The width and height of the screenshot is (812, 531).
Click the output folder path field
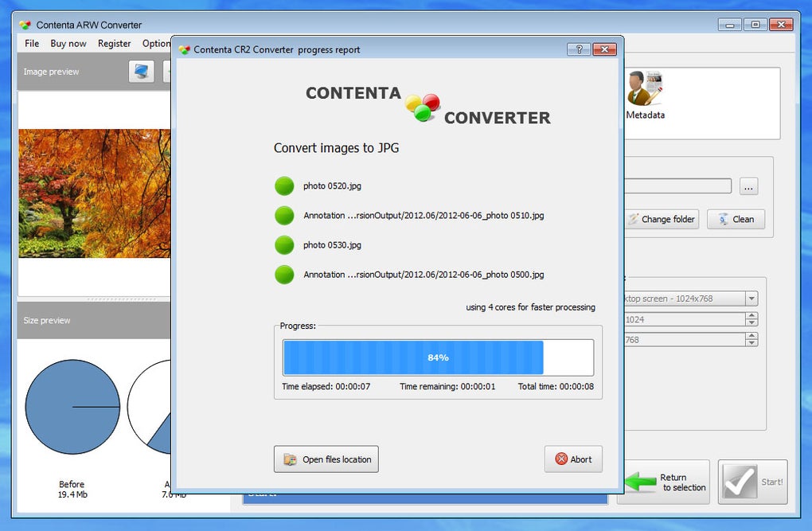(x=677, y=186)
